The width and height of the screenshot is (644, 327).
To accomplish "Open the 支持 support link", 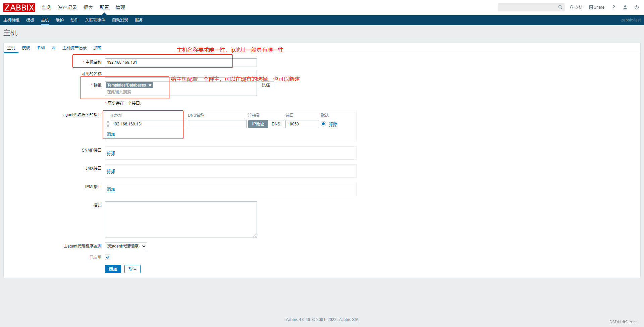I will point(576,7).
